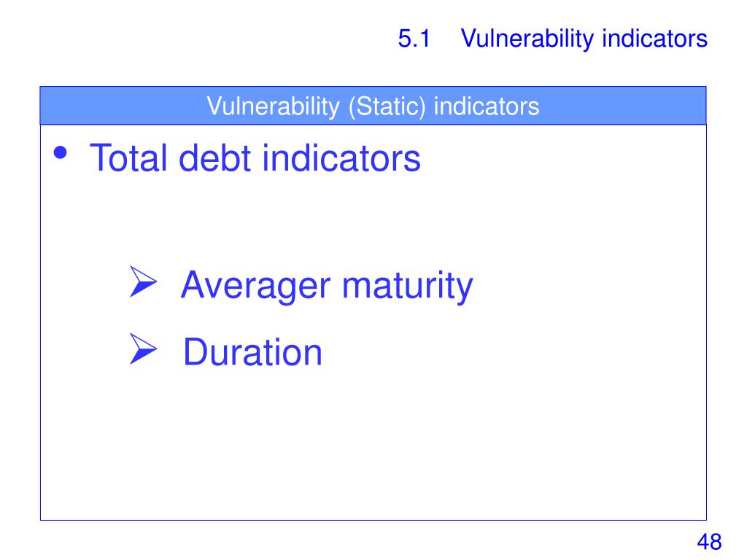Click the round bullet before Total debt
Screen dimensions: 747x560
click(x=61, y=153)
